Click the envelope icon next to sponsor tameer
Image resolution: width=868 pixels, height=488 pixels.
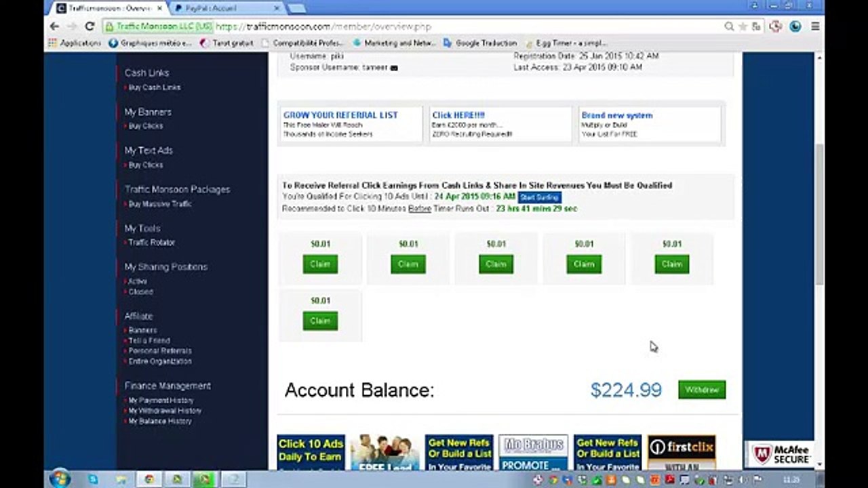click(394, 68)
